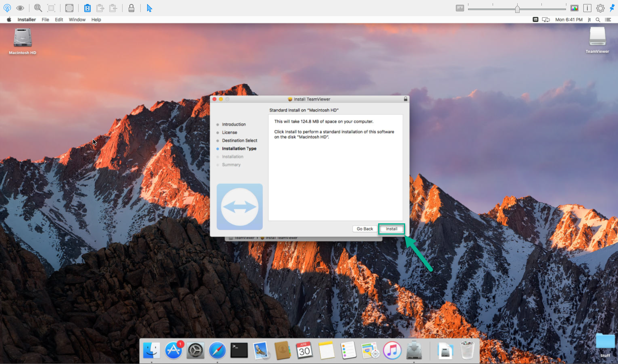Click the Installer app icon in Dock
The height and width of the screenshot is (364, 618).
tap(414, 350)
